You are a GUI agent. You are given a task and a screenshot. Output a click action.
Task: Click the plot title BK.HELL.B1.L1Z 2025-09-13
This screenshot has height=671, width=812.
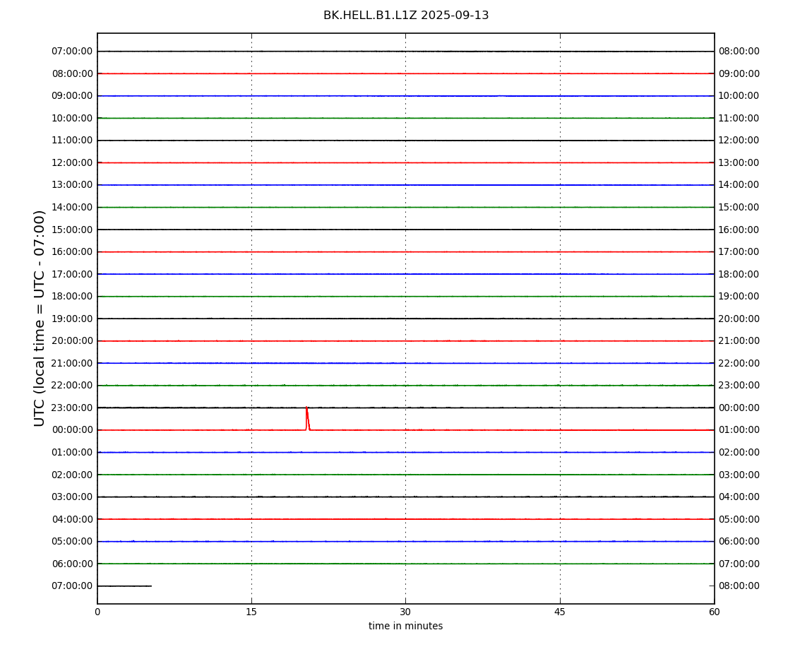point(406,15)
